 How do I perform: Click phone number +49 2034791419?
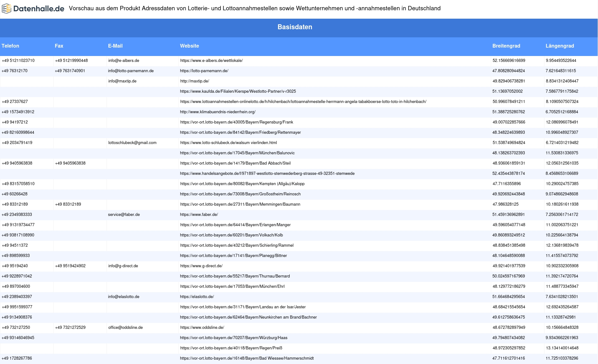click(17, 143)
